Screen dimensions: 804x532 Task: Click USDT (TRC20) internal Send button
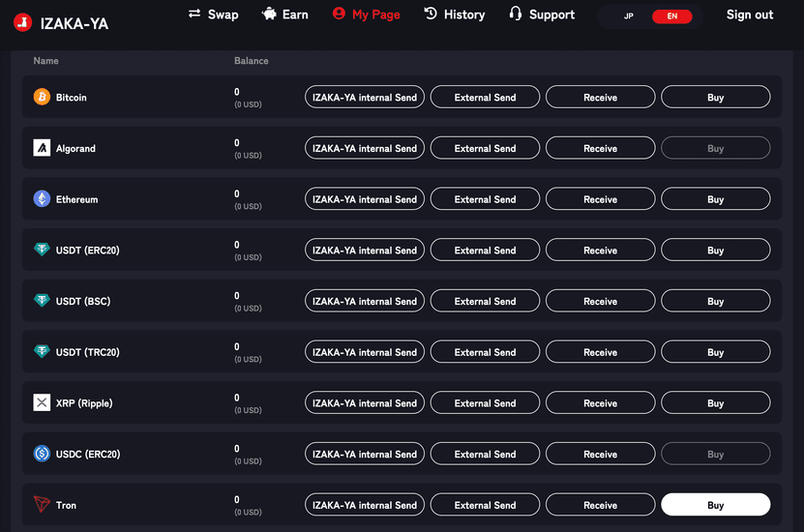pos(365,352)
